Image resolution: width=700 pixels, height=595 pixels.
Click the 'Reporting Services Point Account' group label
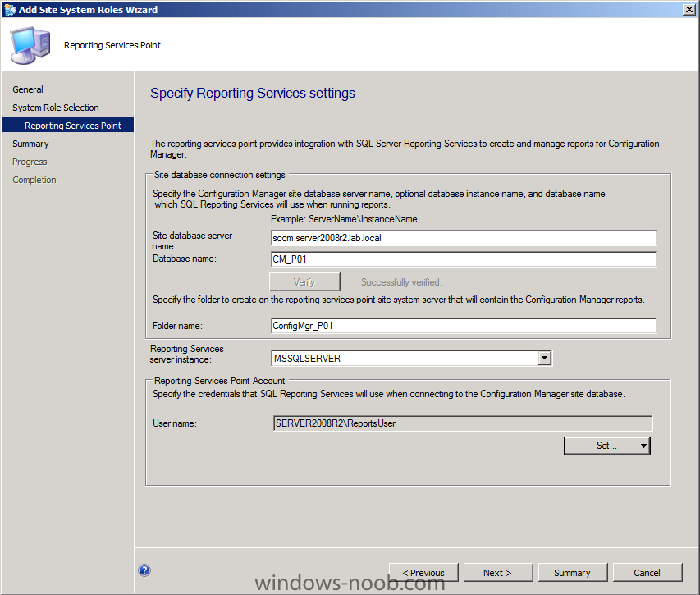(219, 381)
